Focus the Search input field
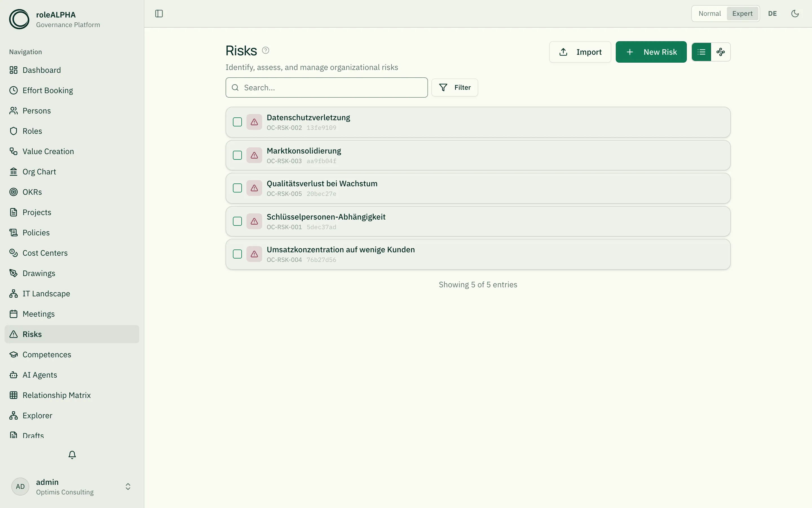The image size is (812, 508). 326,87
